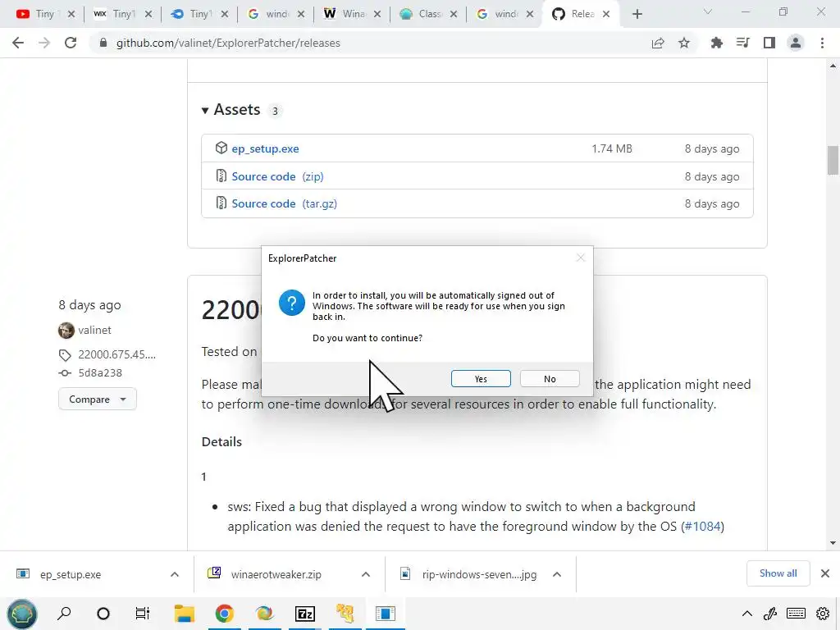Open the Chrome profile avatar
The width and height of the screenshot is (840, 630).
click(x=796, y=43)
